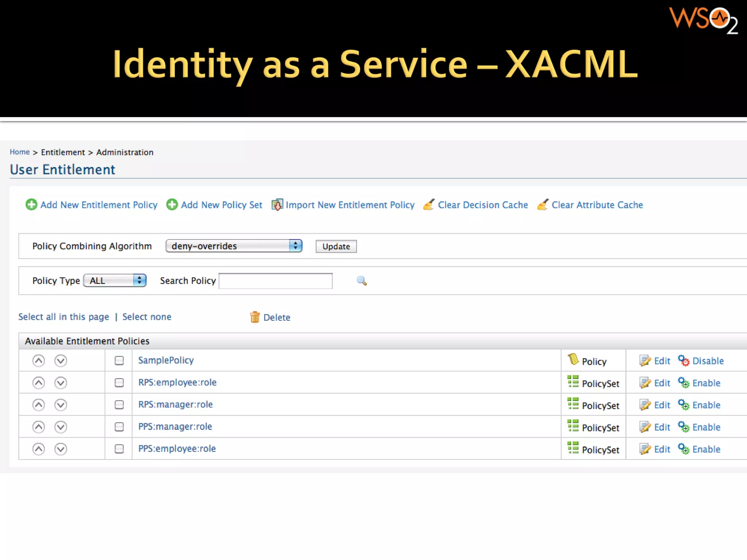Image resolution: width=747 pixels, height=560 pixels.
Task: Click the Clear Decision Cache broom icon
Action: [x=429, y=205]
